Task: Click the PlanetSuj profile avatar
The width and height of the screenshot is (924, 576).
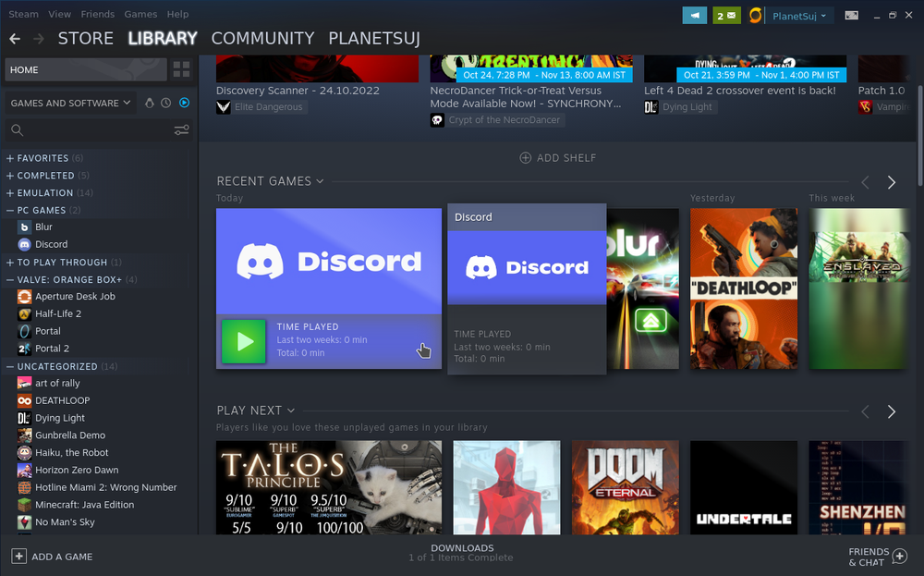Action: click(x=756, y=16)
